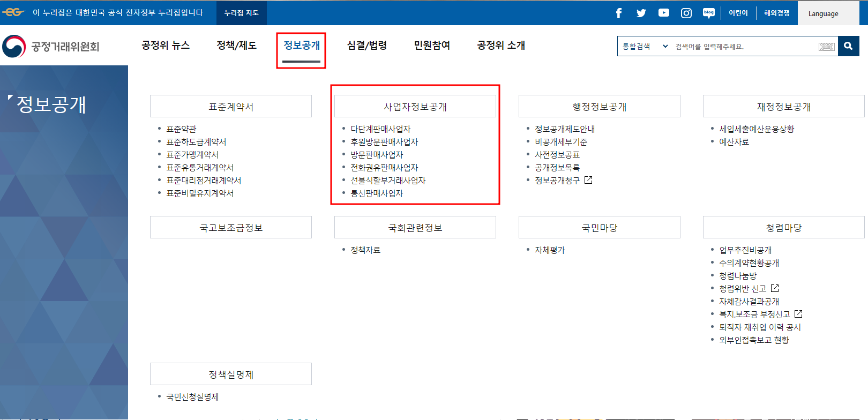The height and width of the screenshot is (420, 868).
Task: Click the 표준가맹계약서 link
Action: coord(192,155)
